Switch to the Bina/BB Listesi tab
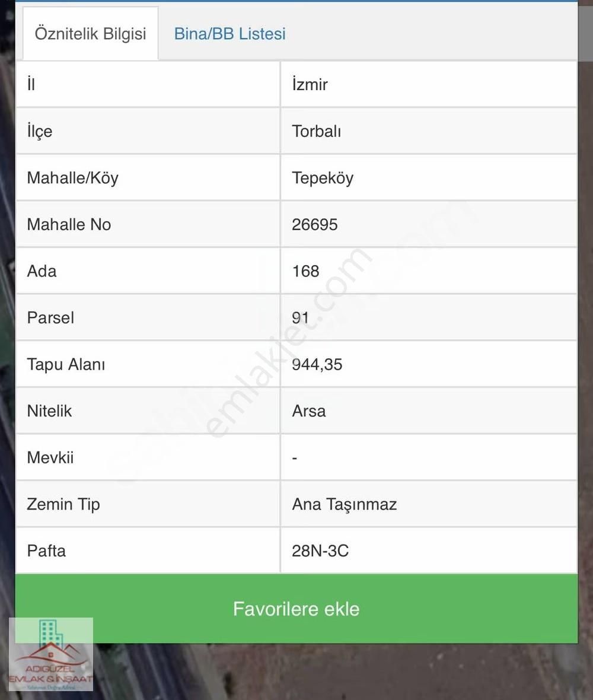 (x=229, y=34)
